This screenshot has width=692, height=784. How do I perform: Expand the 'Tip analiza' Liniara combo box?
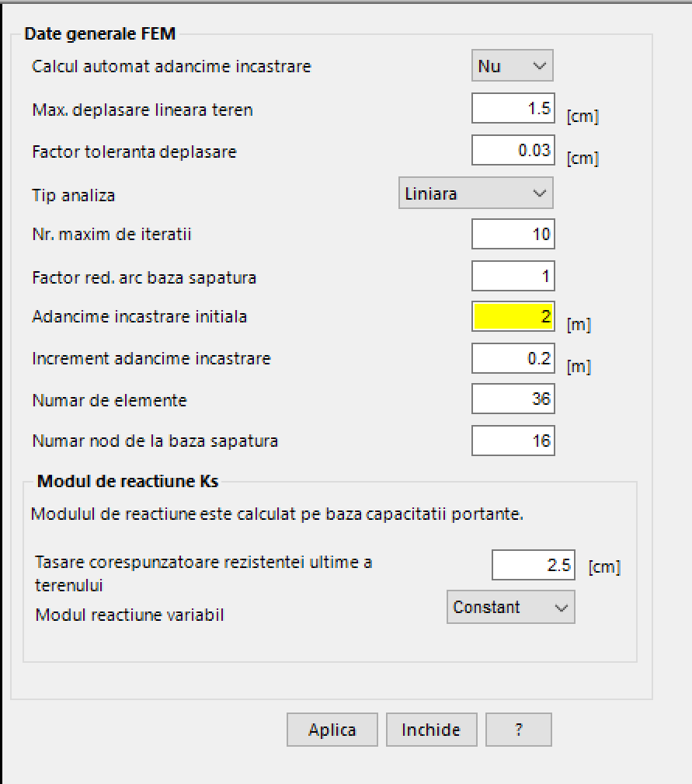pyautogui.click(x=475, y=193)
